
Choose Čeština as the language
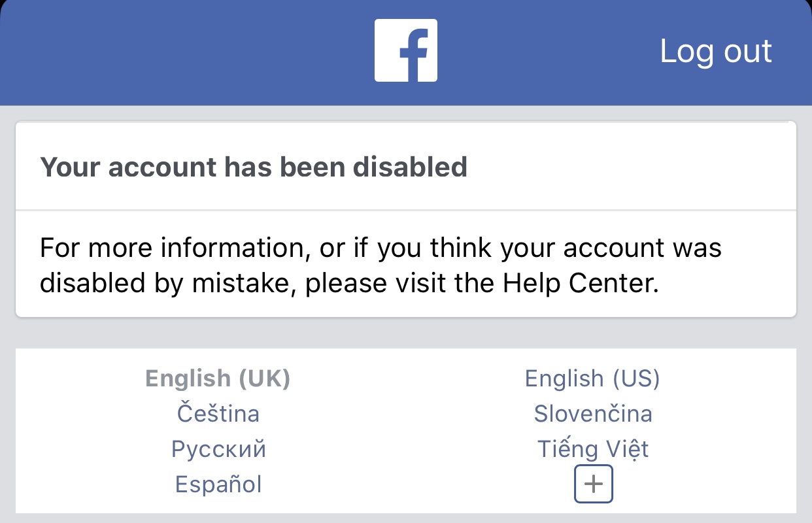tap(218, 414)
